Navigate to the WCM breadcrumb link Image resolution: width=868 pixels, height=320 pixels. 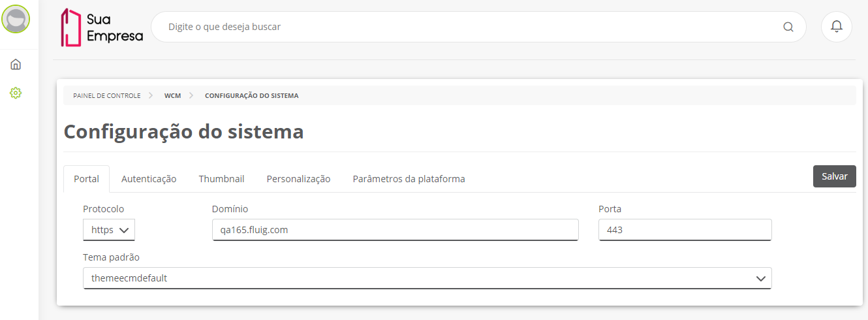[173, 95]
